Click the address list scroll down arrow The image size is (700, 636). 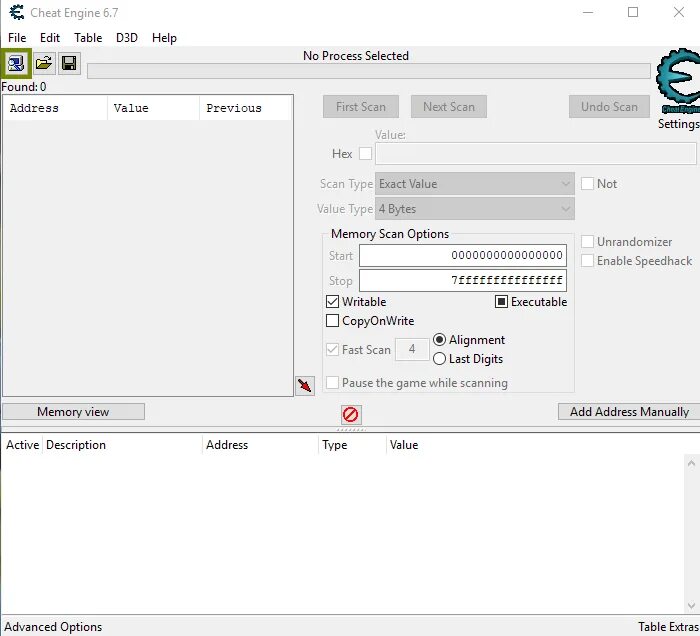(x=691, y=606)
